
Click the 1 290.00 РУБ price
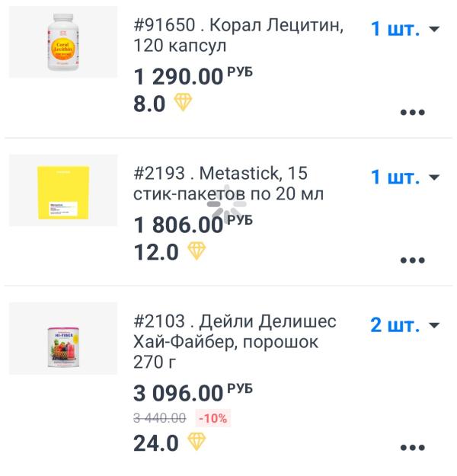[x=193, y=76]
